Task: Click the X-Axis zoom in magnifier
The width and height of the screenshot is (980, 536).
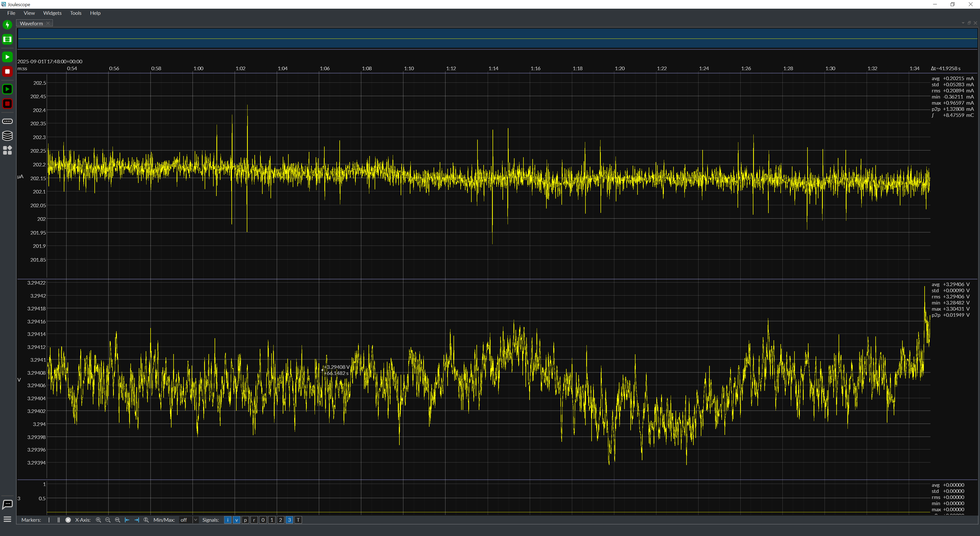Action: coord(98,520)
